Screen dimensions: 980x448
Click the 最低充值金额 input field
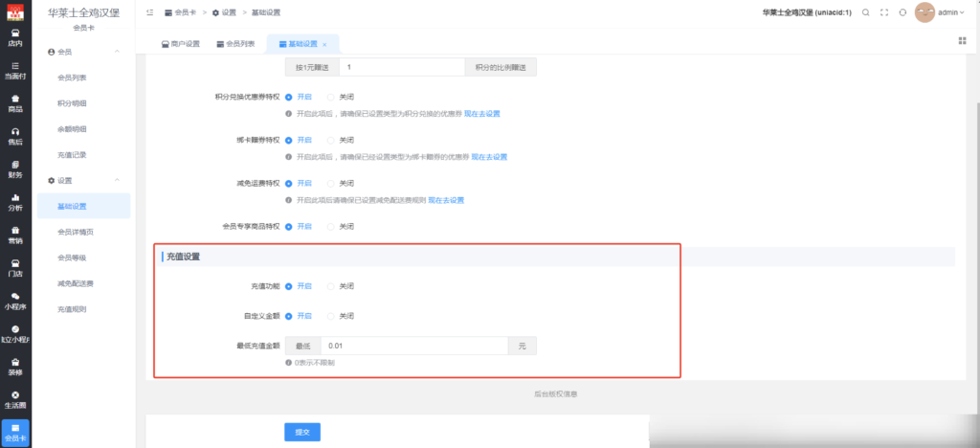[413, 346]
